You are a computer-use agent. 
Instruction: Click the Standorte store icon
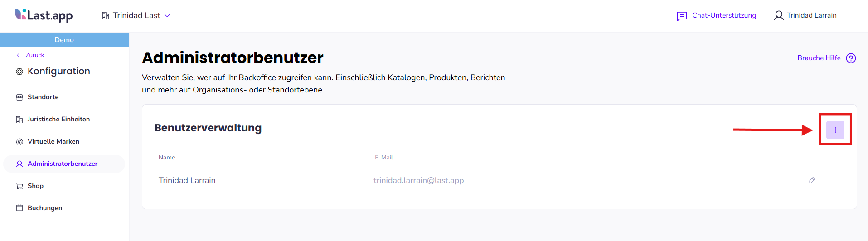pos(19,97)
